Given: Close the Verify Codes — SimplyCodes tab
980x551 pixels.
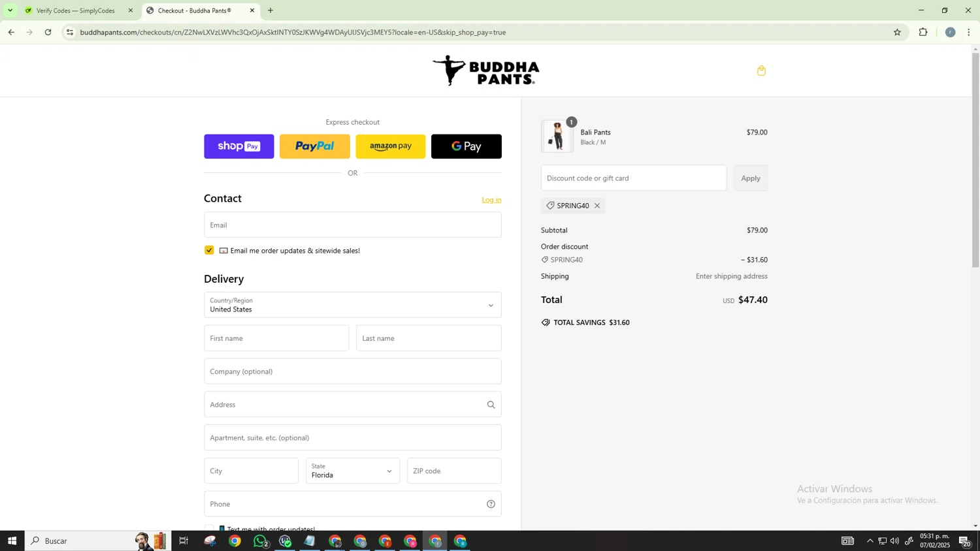Looking at the screenshot, I should click(131, 10).
